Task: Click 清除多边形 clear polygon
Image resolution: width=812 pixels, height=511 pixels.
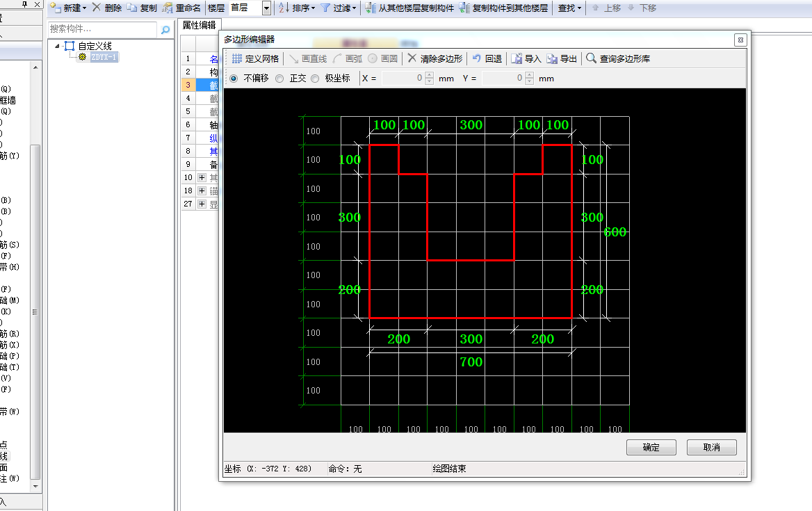Action: pyautogui.click(x=435, y=58)
